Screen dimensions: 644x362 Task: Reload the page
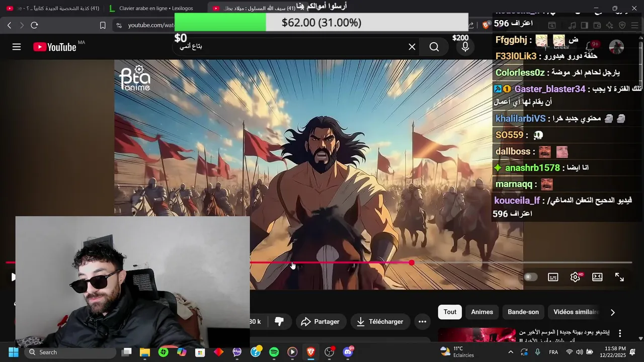coord(34,25)
